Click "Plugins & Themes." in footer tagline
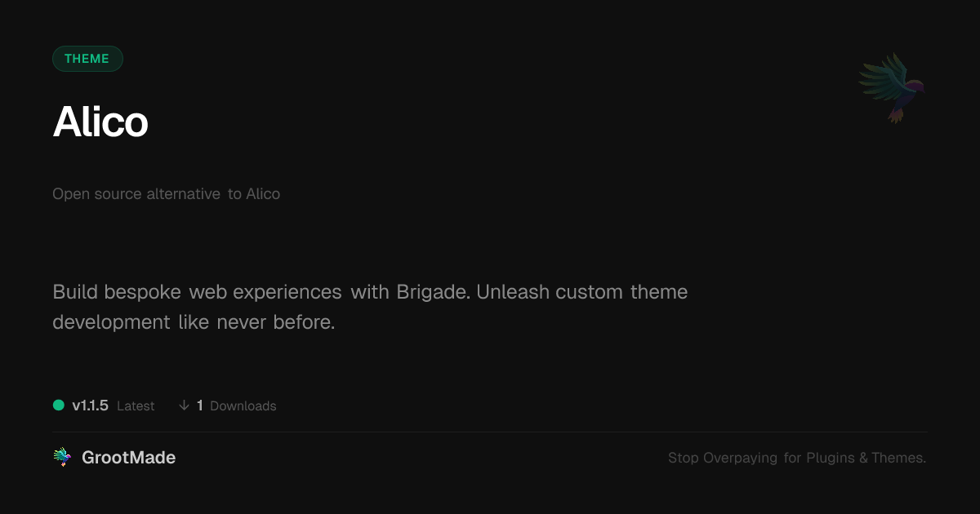980x514 pixels. click(x=866, y=459)
